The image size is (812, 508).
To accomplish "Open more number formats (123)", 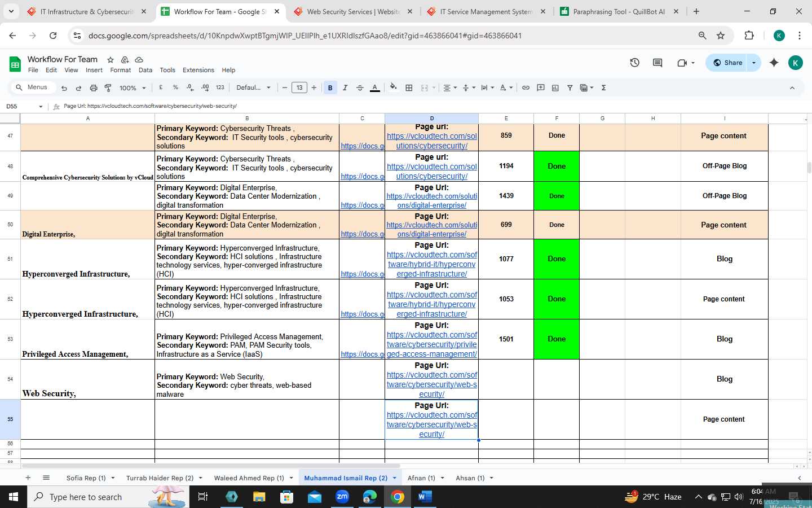I will click(220, 87).
